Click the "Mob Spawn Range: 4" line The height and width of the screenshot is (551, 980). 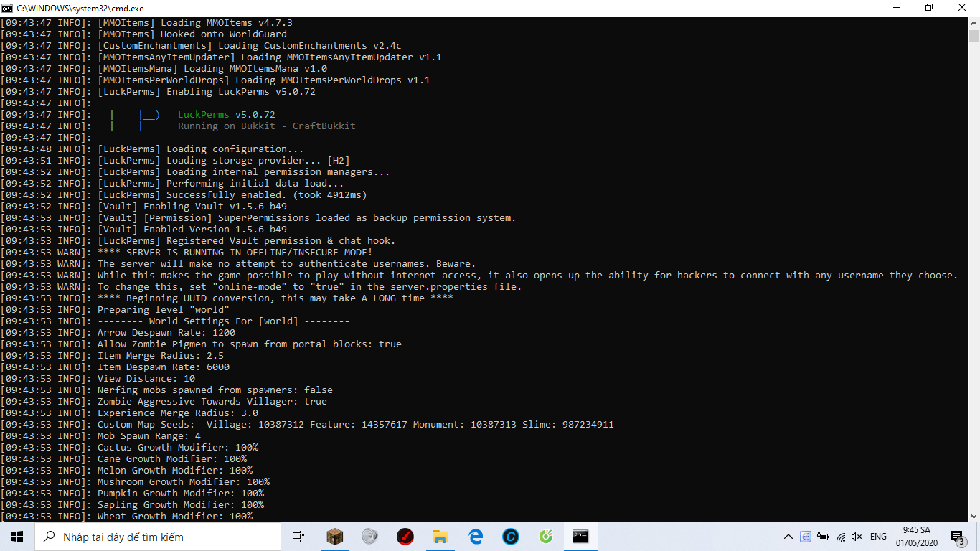tap(100, 436)
